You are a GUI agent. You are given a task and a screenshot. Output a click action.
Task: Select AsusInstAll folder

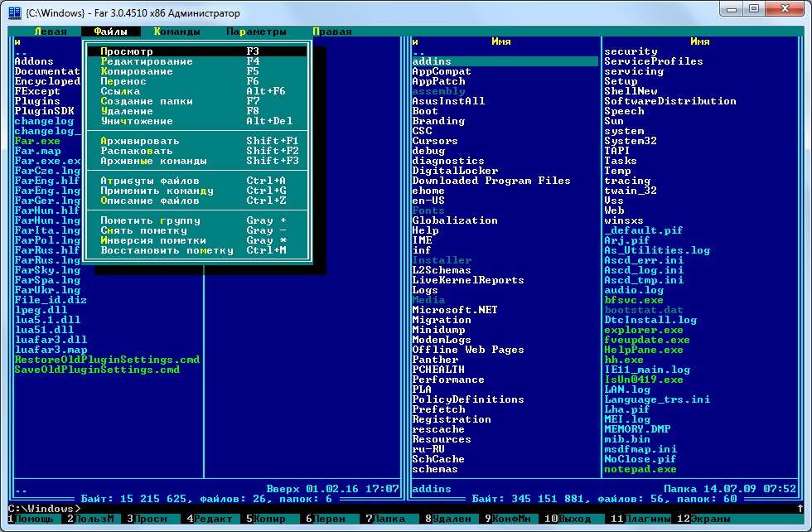click(x=448, y=101)
